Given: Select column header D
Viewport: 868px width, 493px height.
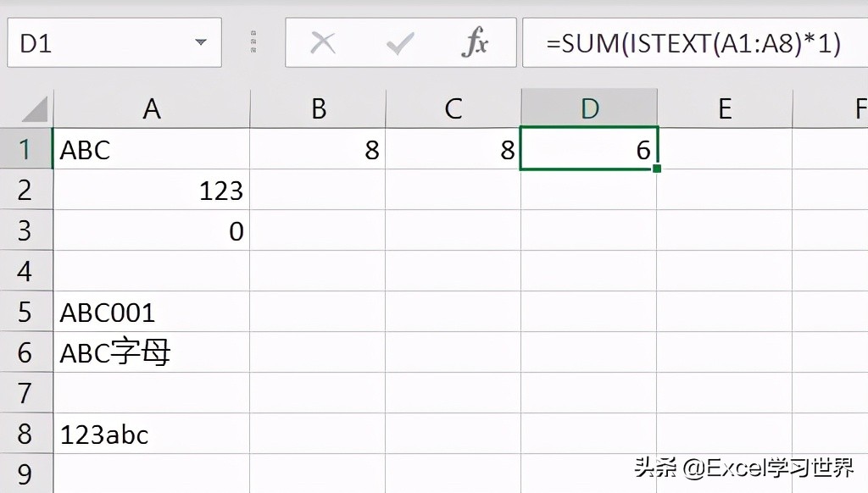Looking at the screenshot, I should [588, 108].
